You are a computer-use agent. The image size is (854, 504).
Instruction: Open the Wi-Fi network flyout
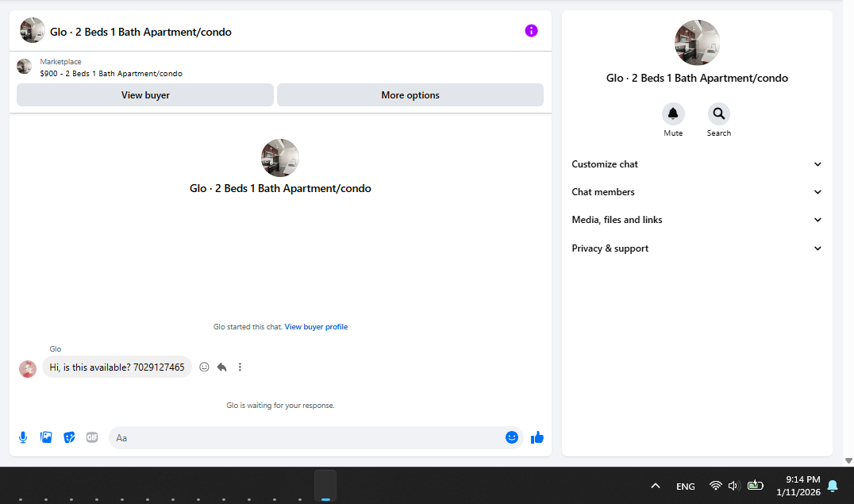(716, 486)
